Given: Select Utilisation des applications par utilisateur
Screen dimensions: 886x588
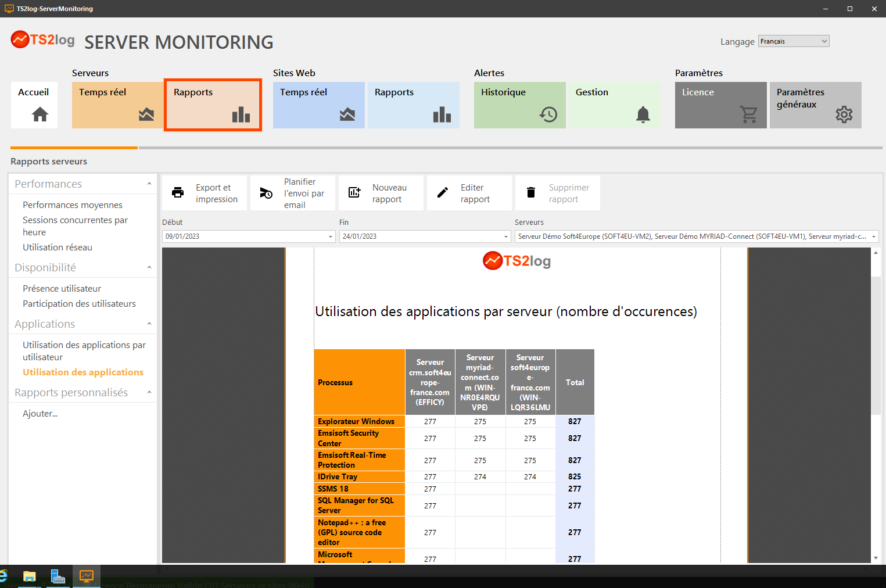Looking at the screenshot, I should [x=84, y=351].
